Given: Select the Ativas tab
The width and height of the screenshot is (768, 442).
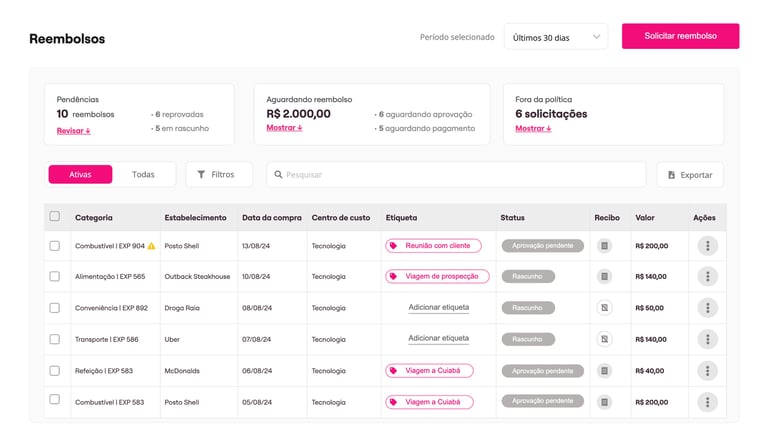Looking at the screenshot, I should click(x=80, y=175).
